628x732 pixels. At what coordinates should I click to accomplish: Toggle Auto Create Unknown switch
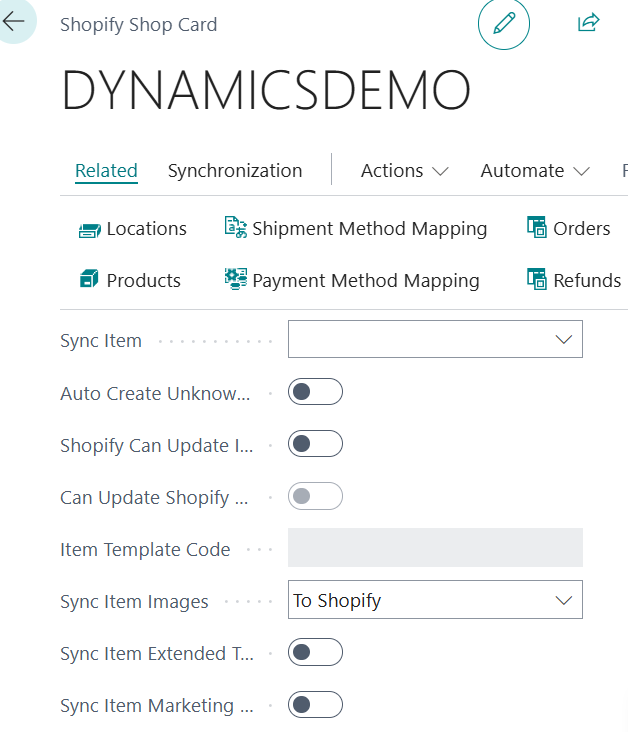(315, 392)
